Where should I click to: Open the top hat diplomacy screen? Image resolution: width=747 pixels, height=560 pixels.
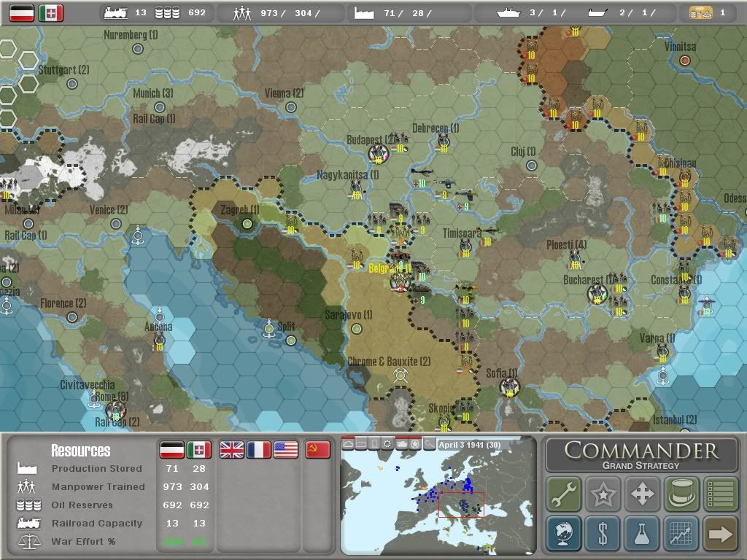coord(681,494)
